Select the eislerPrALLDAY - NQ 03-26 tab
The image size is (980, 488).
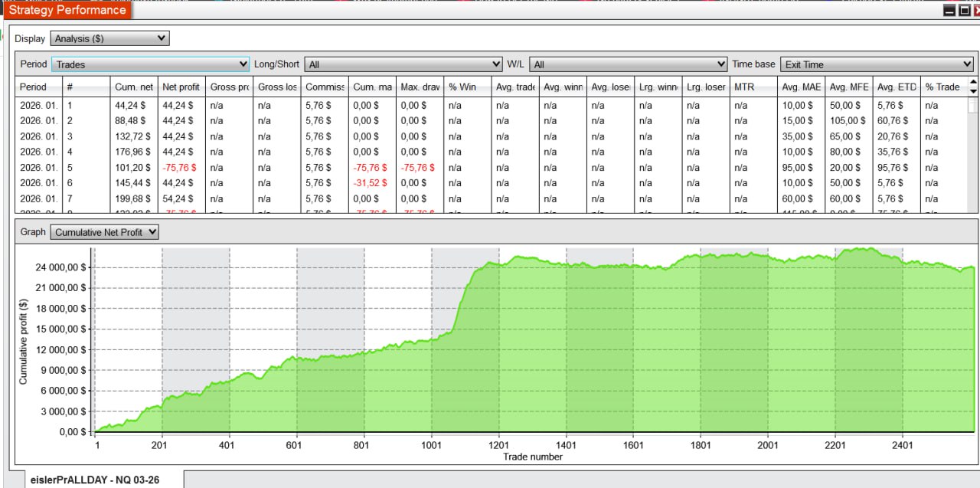point(96,480)
